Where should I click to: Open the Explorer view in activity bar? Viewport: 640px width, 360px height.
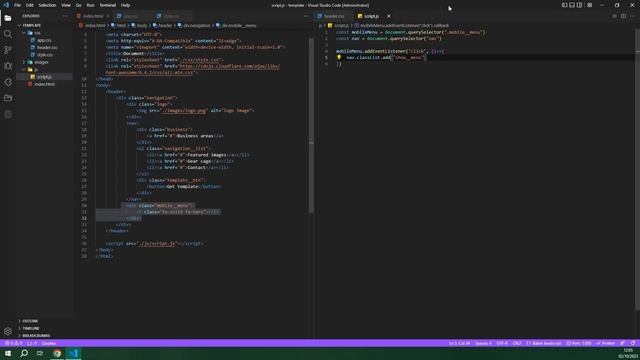(8, 18)
